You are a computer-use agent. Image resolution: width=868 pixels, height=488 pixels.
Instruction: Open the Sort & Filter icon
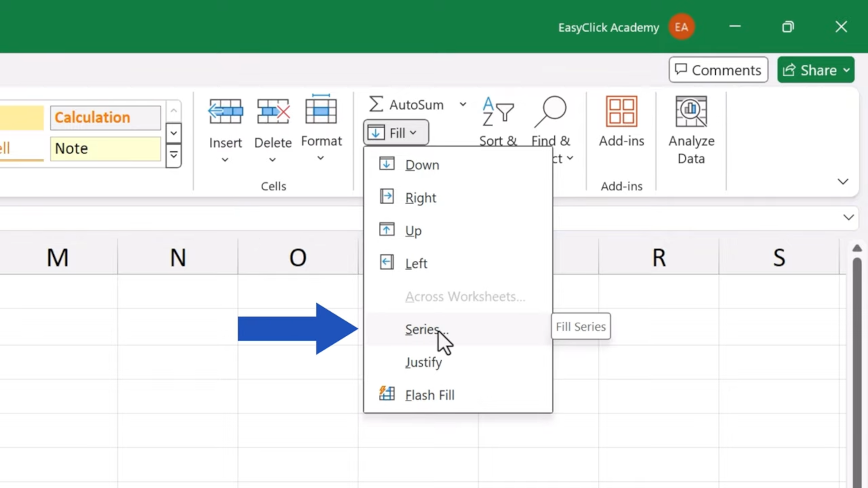pyautogui.click(x=498, y=112)
